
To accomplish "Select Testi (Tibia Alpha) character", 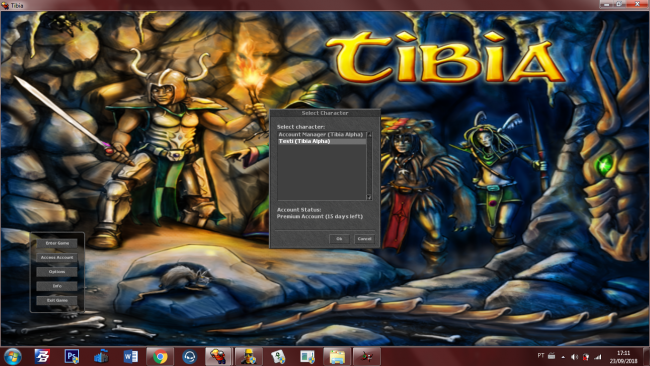I will coord(322,141).
